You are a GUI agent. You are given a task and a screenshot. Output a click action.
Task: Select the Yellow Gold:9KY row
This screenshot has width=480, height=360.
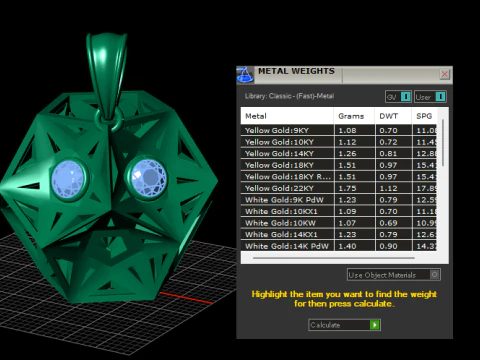[x=339, y=130]
